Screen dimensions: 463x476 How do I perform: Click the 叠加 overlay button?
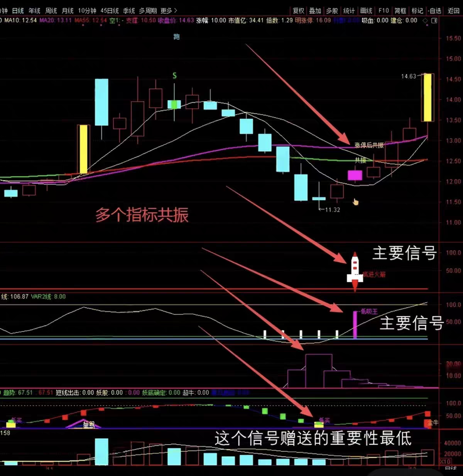[x=315, y=11]
